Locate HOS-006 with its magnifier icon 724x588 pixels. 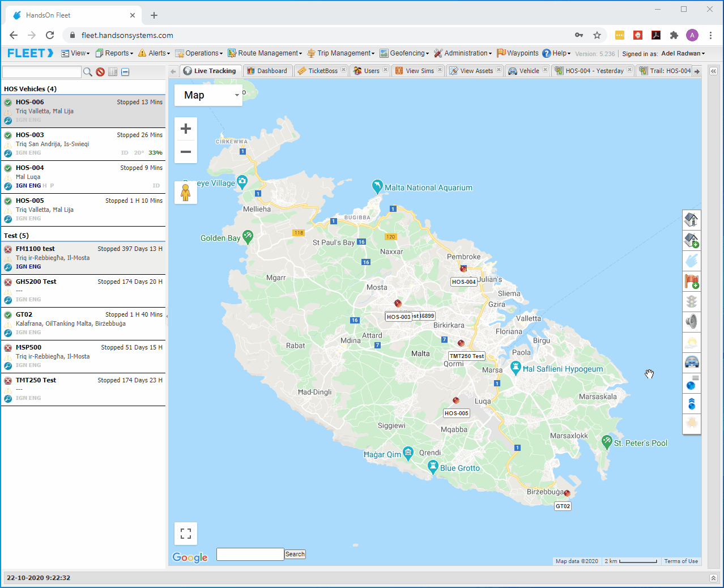(8, 121)
